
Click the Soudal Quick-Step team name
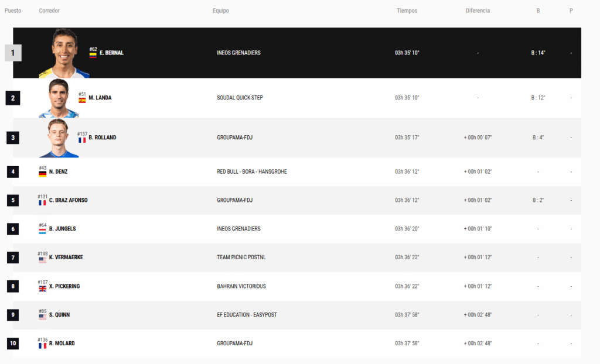click(x=240, y=98)
